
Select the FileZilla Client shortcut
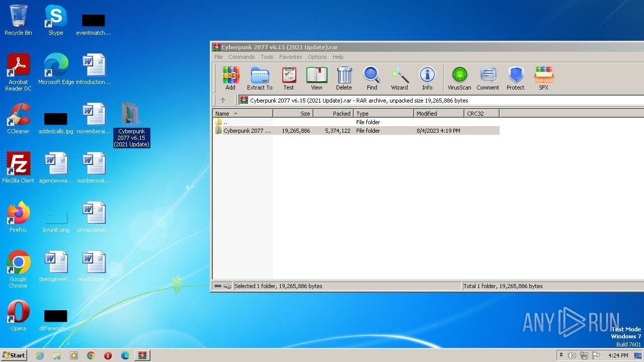tap(18, 168)
